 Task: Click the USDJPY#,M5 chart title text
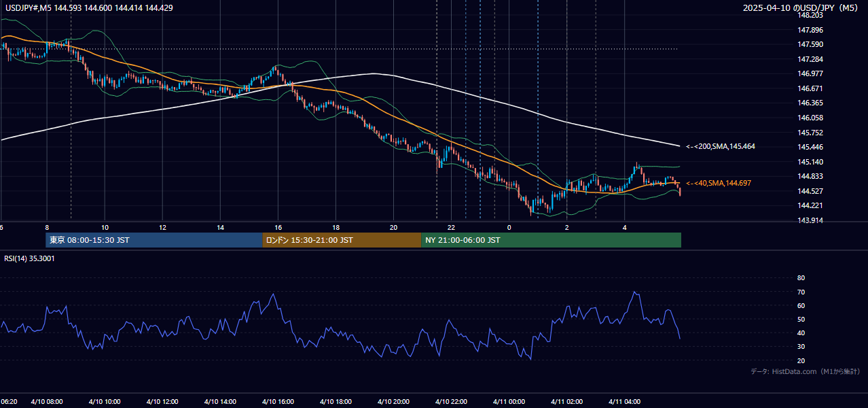(89, 7)
